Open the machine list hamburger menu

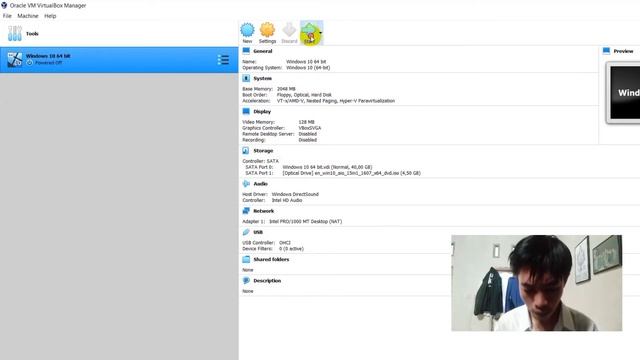(223, 60)
